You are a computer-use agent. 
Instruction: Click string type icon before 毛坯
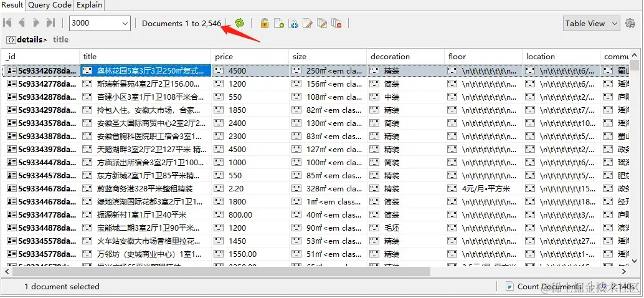(x=374, y=228)
